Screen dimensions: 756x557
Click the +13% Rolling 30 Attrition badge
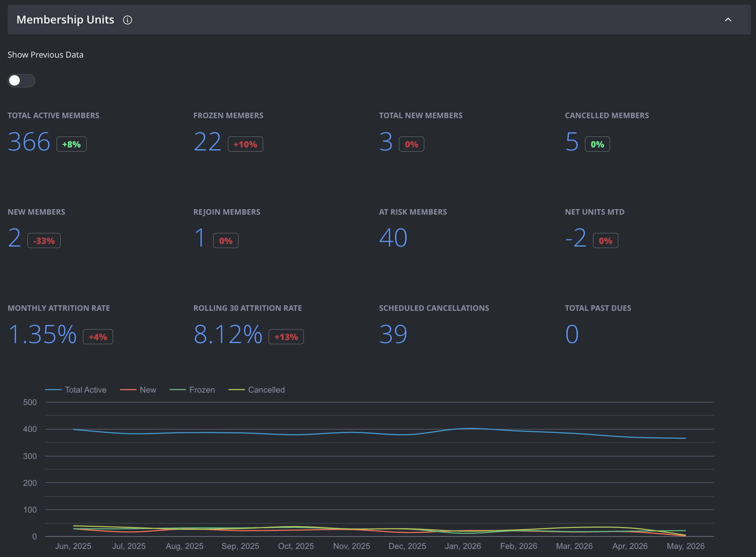click(286, 337)
